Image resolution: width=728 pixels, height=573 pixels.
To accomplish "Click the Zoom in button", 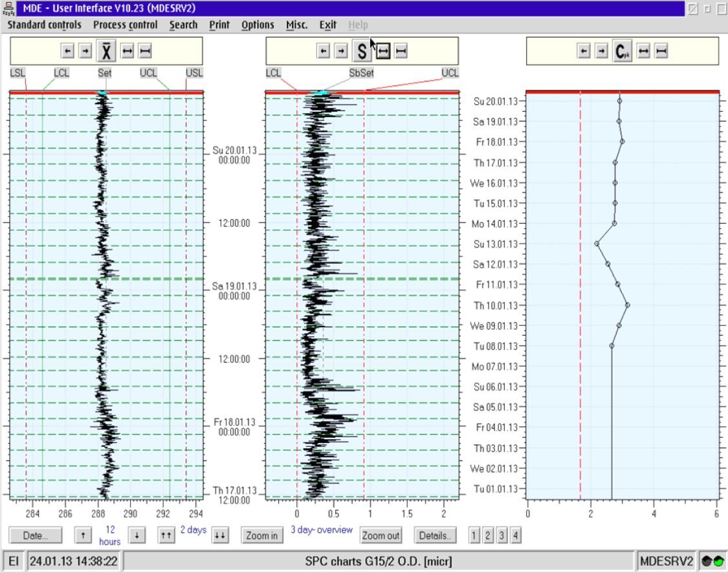I will pos(261,535).
